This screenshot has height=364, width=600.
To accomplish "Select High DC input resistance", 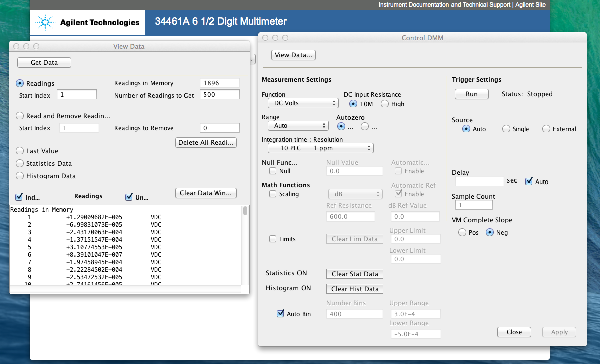I will (385, 104).
